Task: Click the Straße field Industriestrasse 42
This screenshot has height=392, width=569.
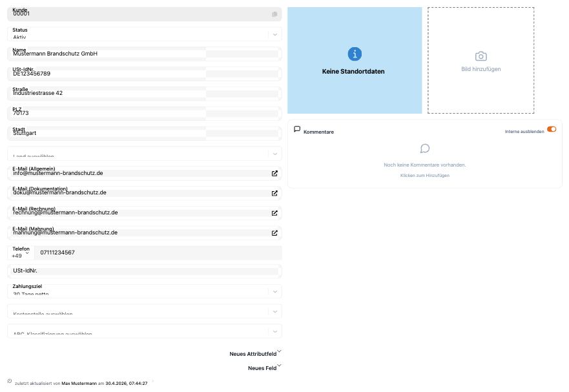Action: pos(145,94)
